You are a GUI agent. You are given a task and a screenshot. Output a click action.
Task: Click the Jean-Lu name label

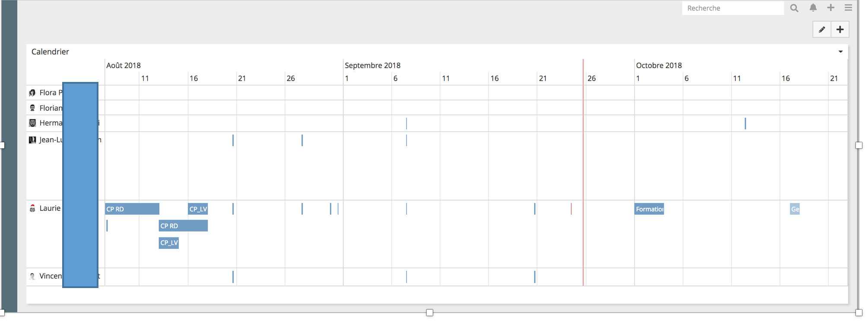coord(51,140)
